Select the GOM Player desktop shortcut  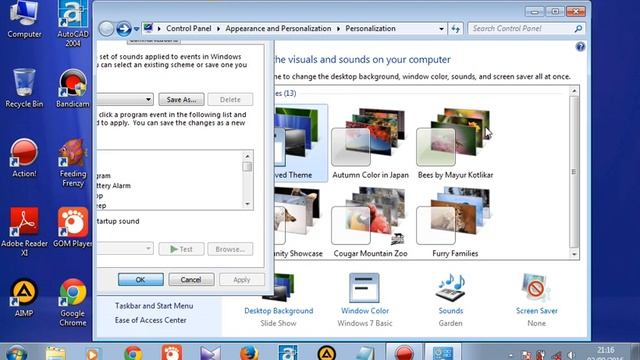coord(73,228)
